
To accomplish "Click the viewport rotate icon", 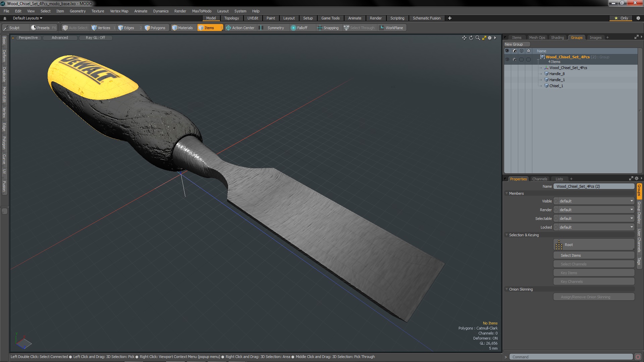I will (x=471, y=38).
